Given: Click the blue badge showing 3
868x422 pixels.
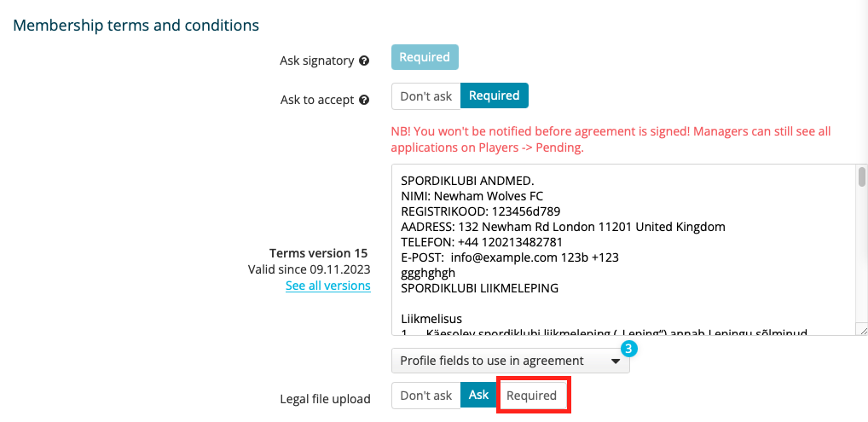Looking at the screenshot, I should 629,349.
